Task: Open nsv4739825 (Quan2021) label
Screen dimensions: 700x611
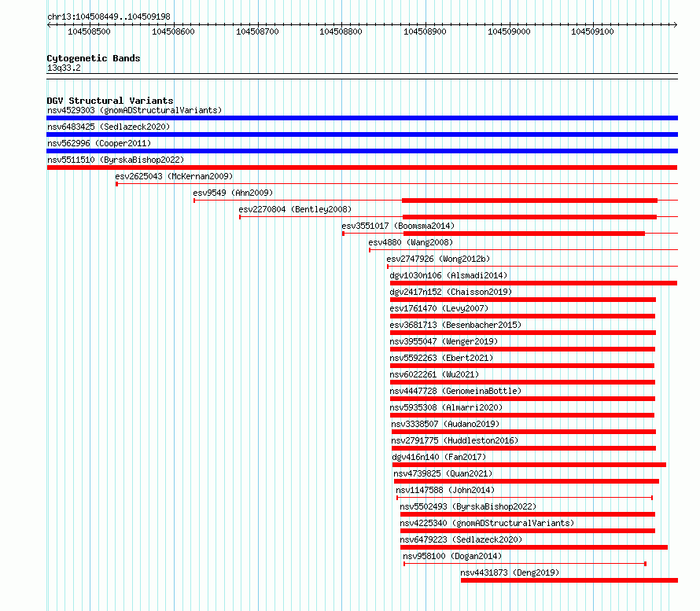Action: [x=444, y=473]
